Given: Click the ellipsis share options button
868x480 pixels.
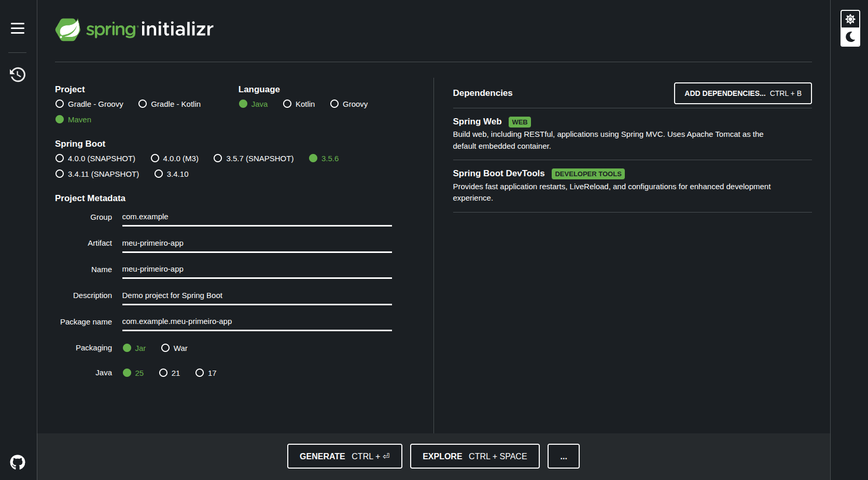Looking at the screenshot, I should 563,456.
